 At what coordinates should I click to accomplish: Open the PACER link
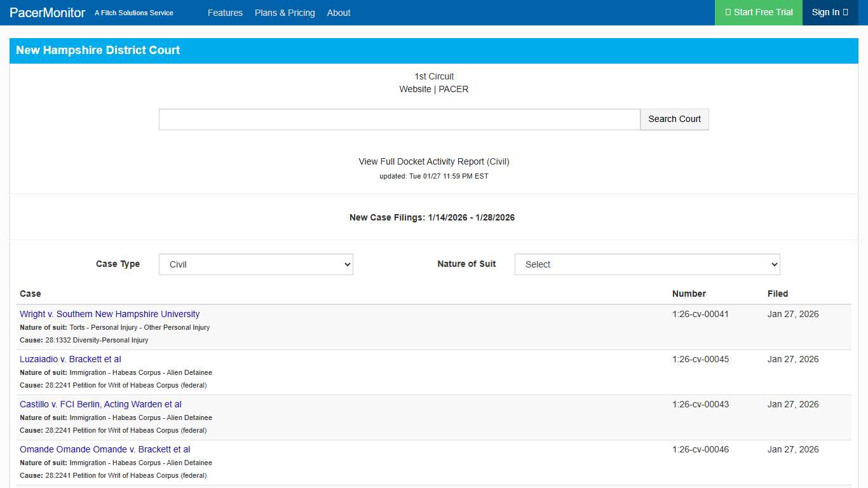point(453,89)
